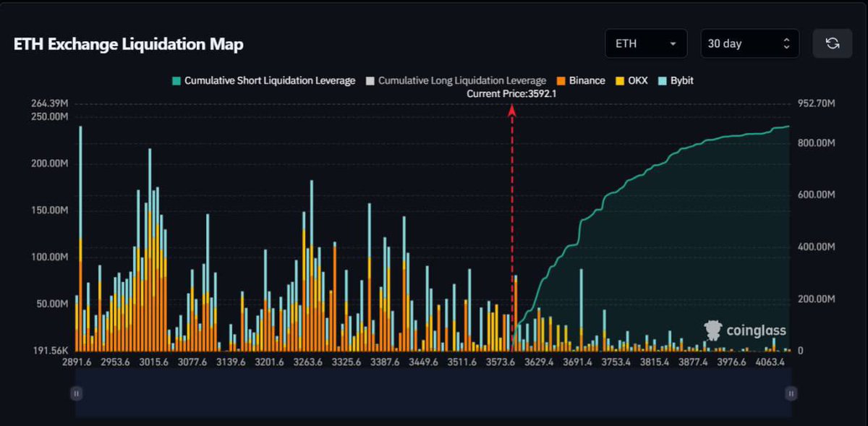Viewport: 868px width, 426px height.
Task: Open the ETH symbol dropdown
Action: (646, 43)
